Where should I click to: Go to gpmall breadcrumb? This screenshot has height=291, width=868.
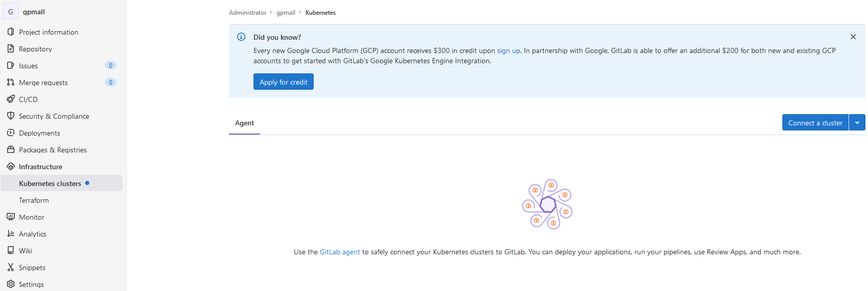(286, 13)
